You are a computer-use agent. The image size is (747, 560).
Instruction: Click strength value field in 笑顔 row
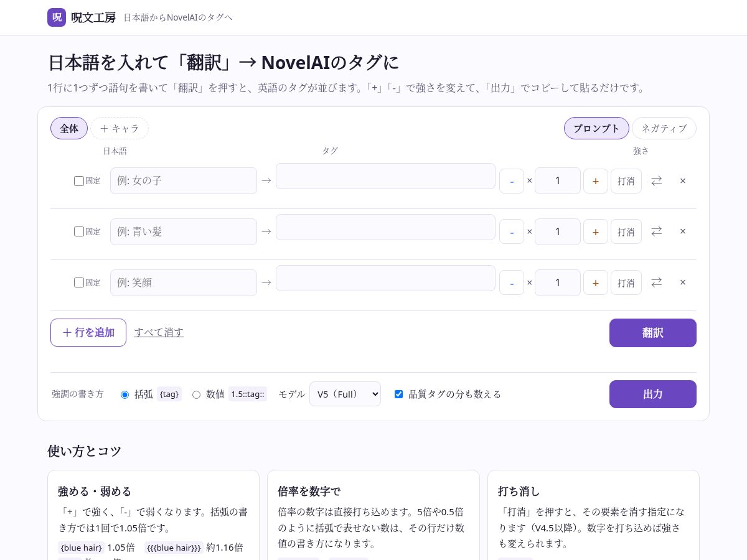point(558,282)
